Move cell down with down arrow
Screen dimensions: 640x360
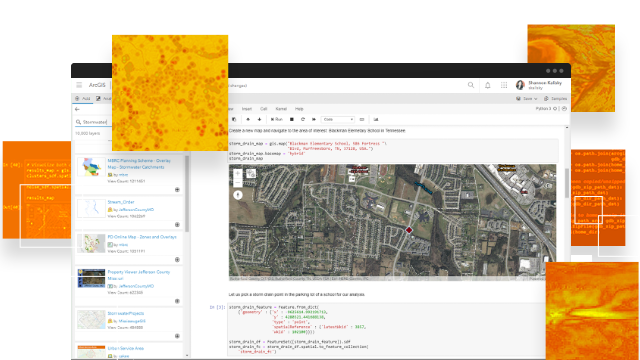(x=259, y=120)
